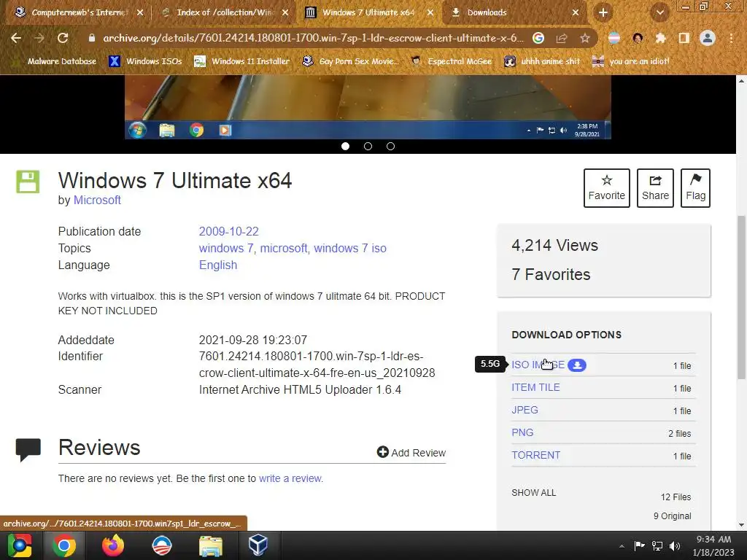Image resolution: width=747 pixels, height=560 pixels.
Task: Open VirtualBox from the taskbar
Action: coord(258,545)
